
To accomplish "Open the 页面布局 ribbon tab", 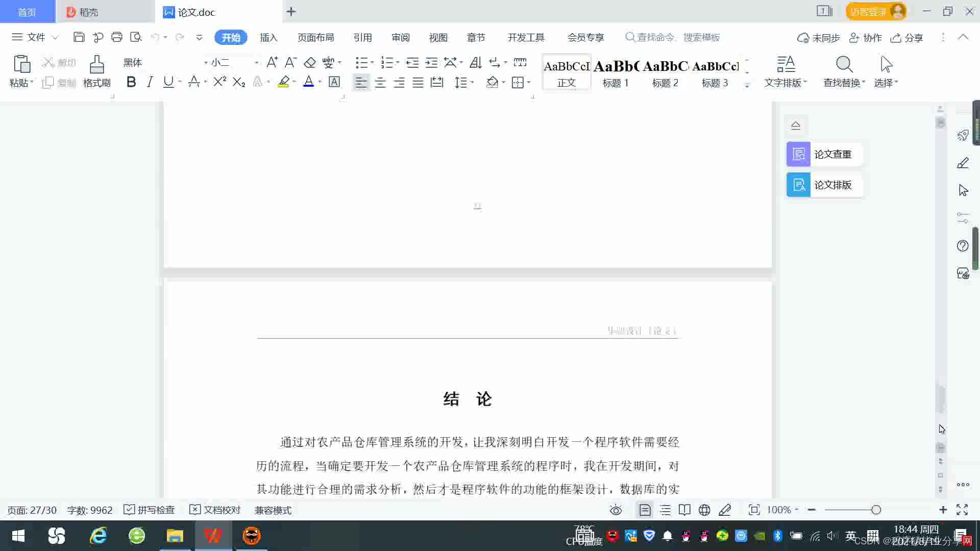I will coord(315,37).
